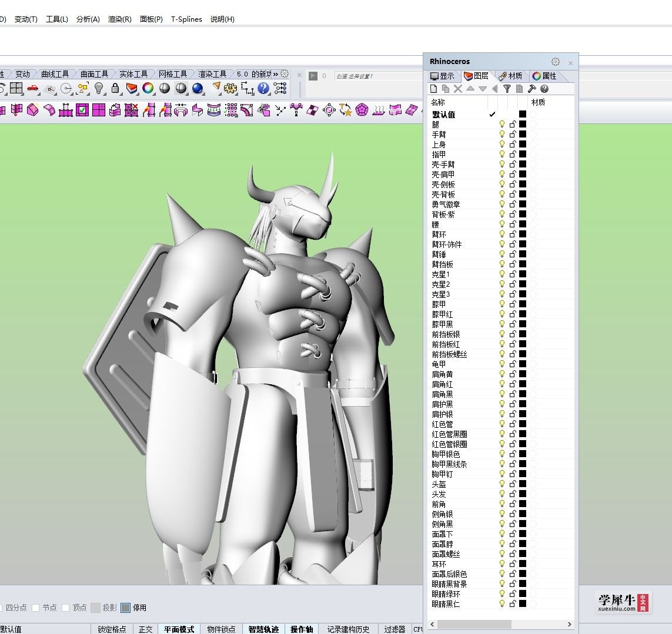Click the red car icon in toolbar
Screen dimensions: 672x634
32,89
